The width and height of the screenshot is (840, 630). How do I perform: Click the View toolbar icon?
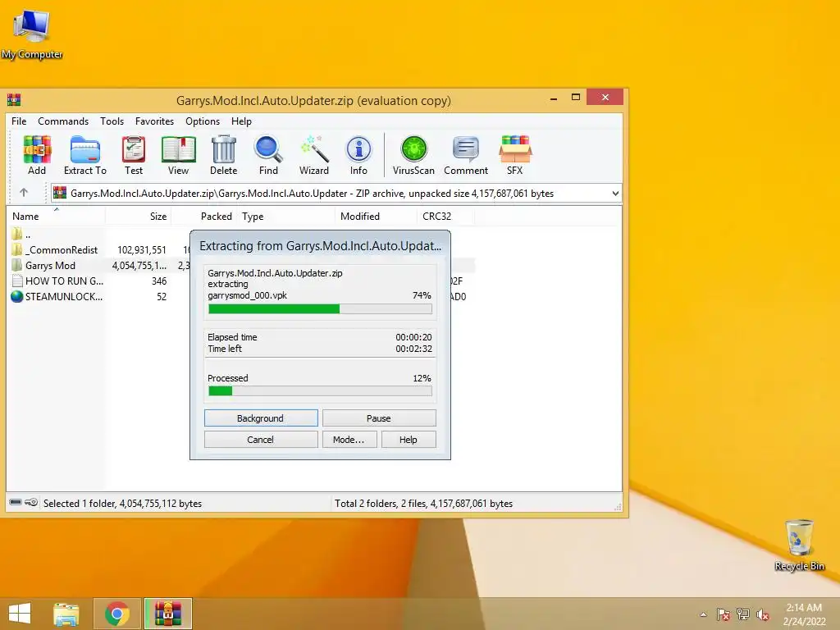[x=178, y=155]
